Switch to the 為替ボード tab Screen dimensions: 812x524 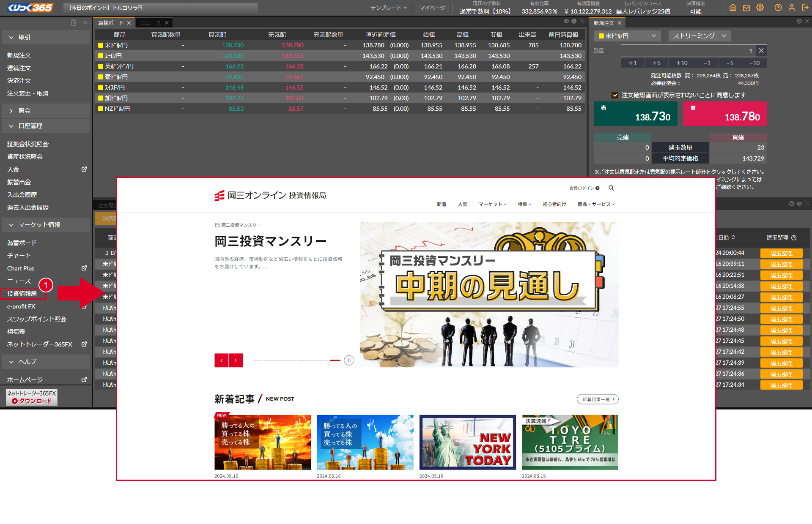point(111,23)
